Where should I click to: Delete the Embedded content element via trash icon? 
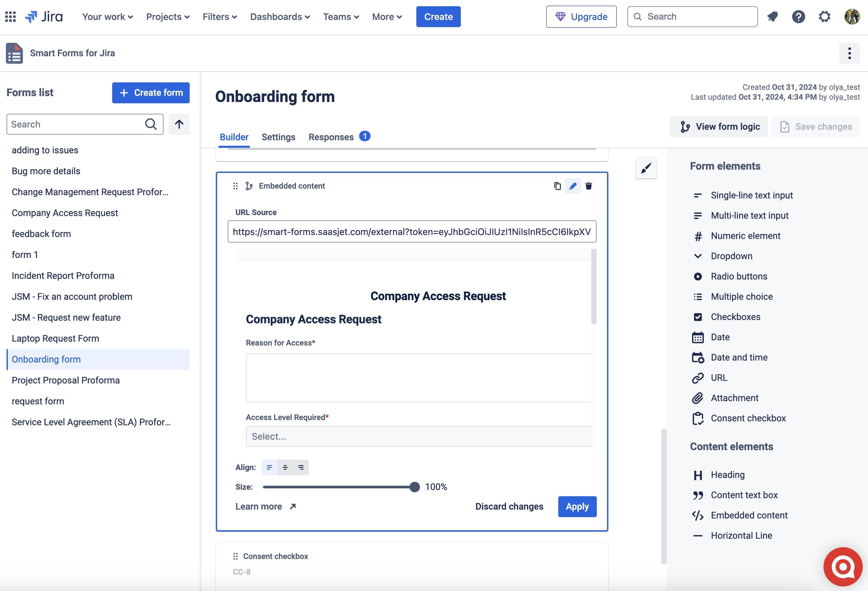point(589,186)
